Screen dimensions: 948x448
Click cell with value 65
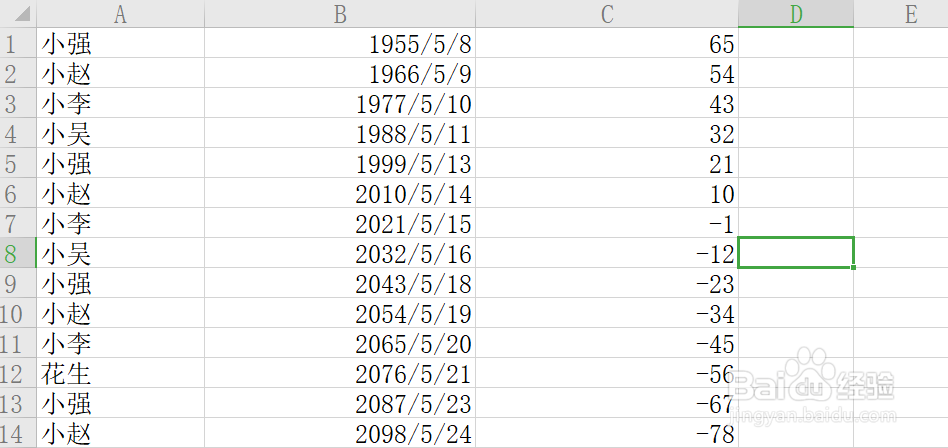tap(607, 43)
